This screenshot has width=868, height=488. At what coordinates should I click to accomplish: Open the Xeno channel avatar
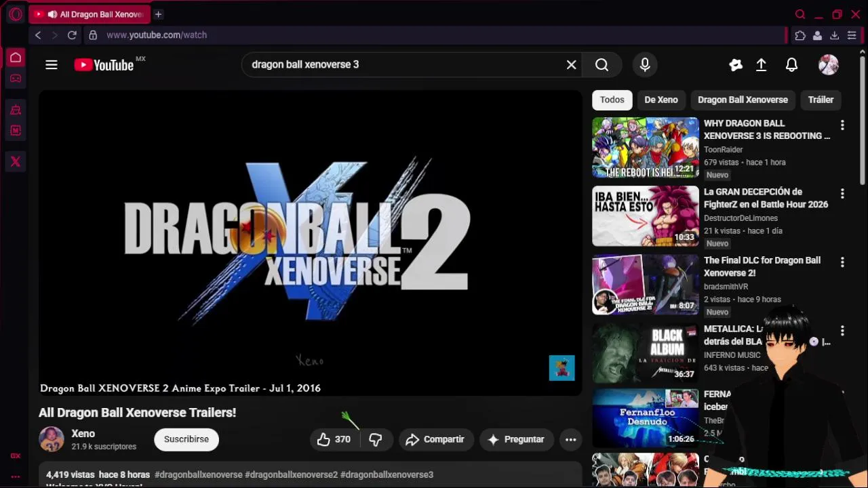click(52, 439)
